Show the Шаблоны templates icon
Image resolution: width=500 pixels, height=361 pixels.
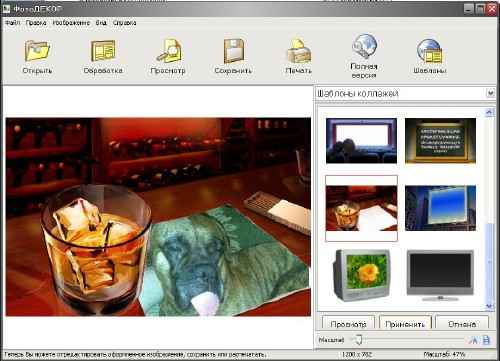429,56
